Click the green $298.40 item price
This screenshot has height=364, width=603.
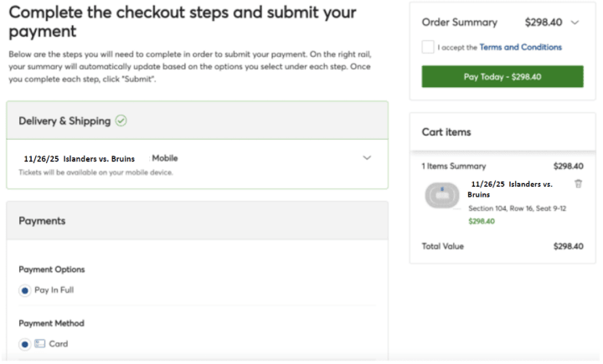482,222
